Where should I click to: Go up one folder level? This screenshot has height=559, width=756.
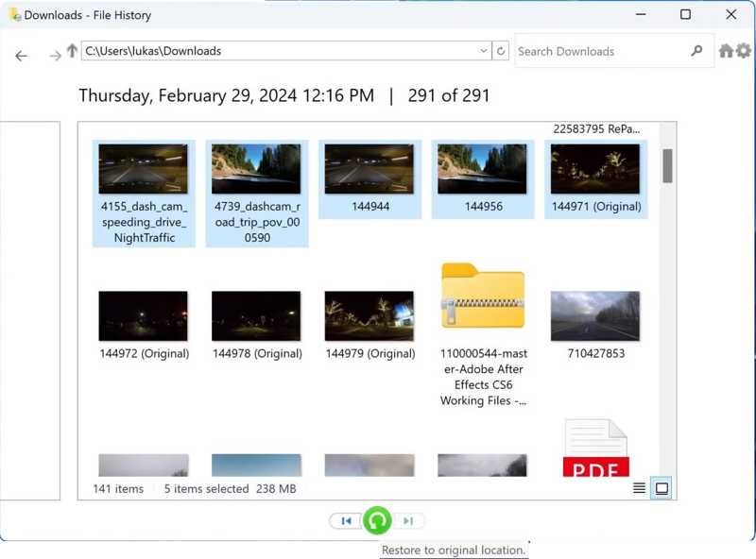72,50
